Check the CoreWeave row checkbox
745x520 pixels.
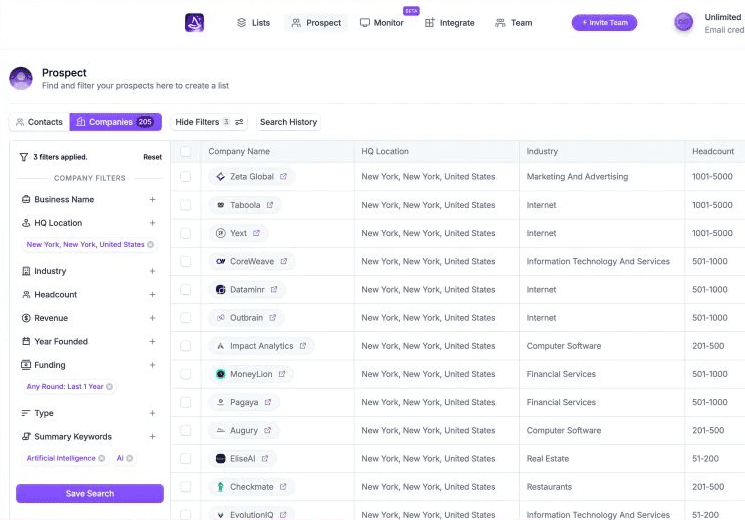[x=186, y=261]
